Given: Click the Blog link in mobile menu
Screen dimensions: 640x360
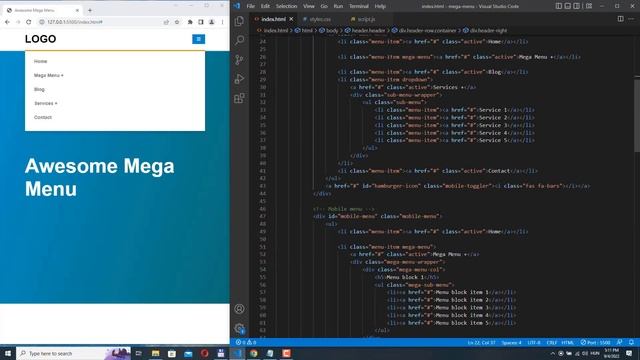Looking at the screenshot, I should tap(39, 89).
